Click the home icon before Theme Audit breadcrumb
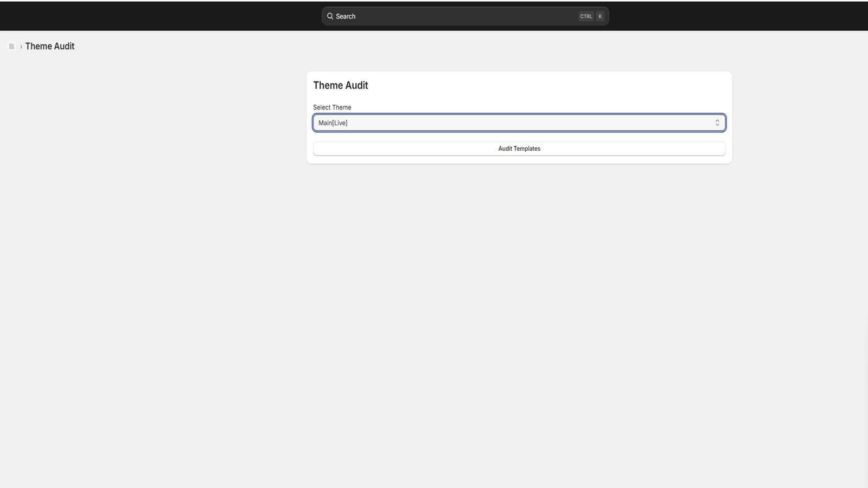This screenshot has height=488, width=868. pos(11,46)
